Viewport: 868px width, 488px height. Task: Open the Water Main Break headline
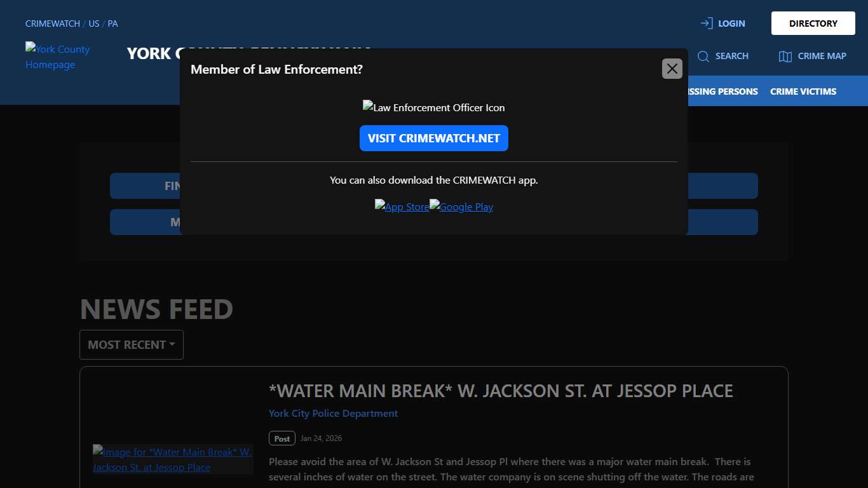point(501,391)
